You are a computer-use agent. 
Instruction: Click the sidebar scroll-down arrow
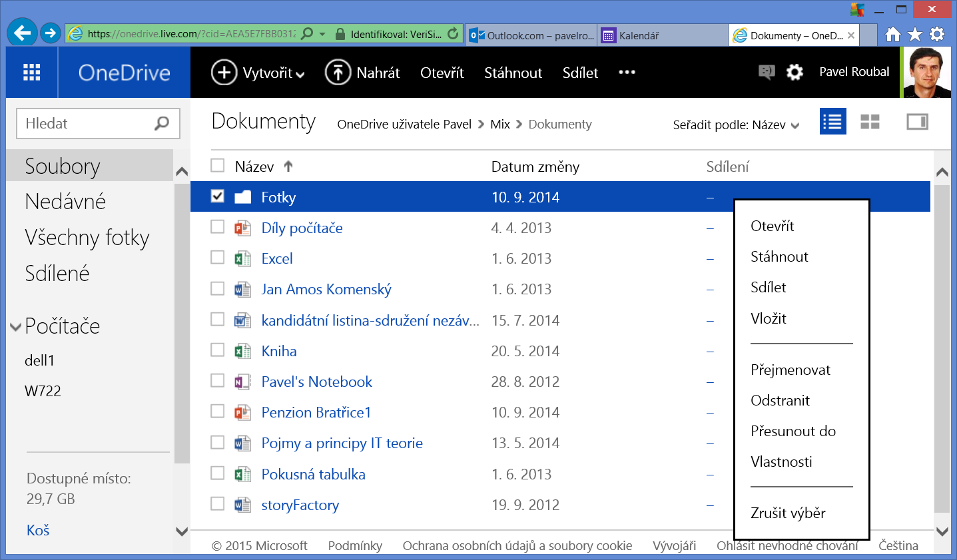pos(182,531)
